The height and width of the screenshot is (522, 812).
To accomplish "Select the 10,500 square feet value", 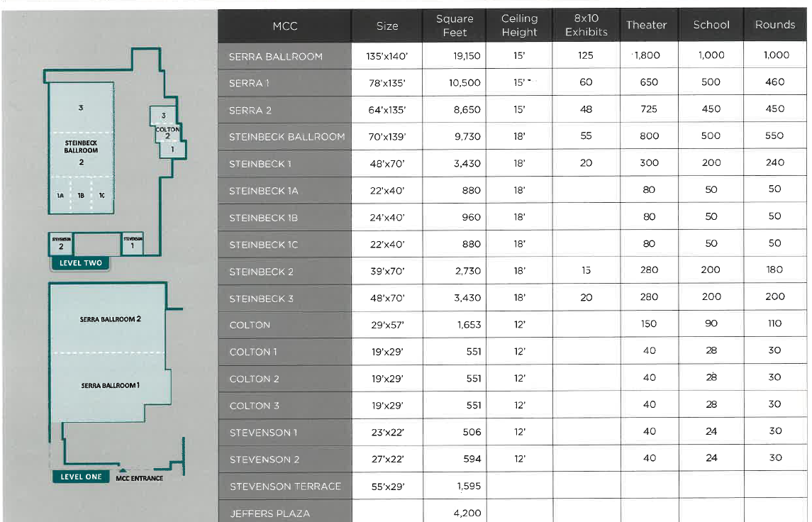I will [x=465, y=82].
